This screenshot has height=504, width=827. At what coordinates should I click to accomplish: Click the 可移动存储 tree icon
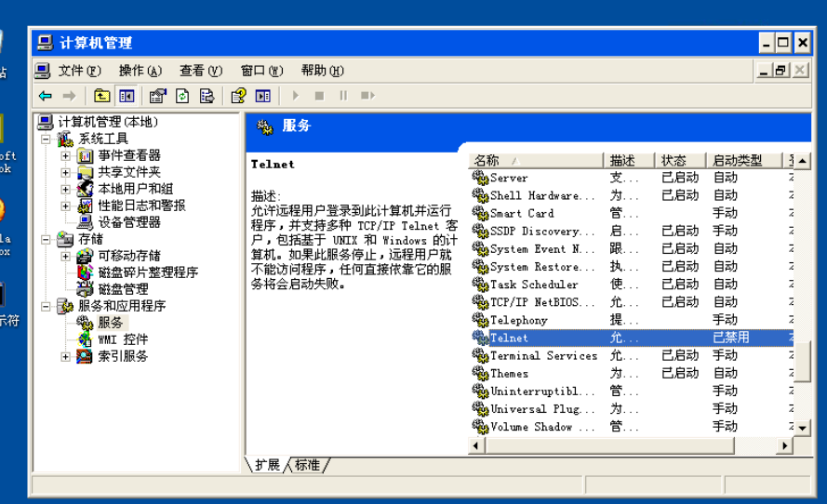tap(85, 257)
